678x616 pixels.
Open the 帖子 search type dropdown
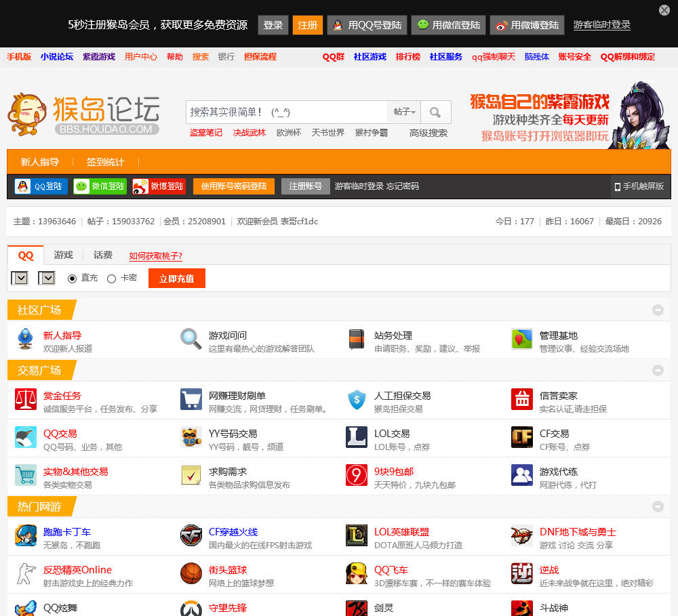coord(404,112)
